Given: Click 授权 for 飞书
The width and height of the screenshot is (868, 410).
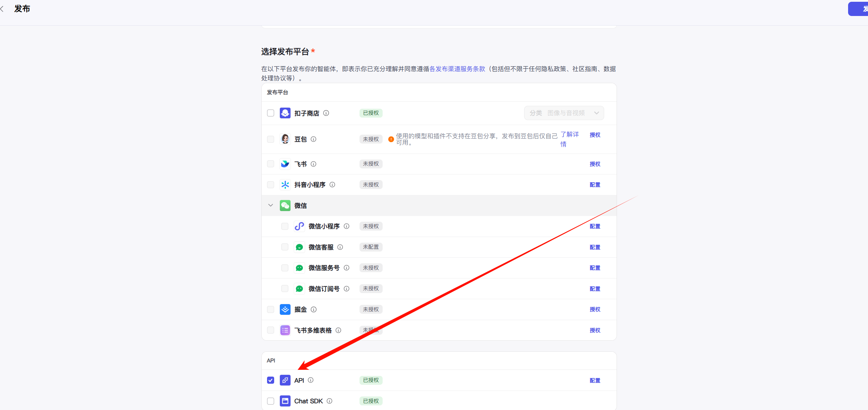Looking at the screenshot, I should (x=595, y=164).
